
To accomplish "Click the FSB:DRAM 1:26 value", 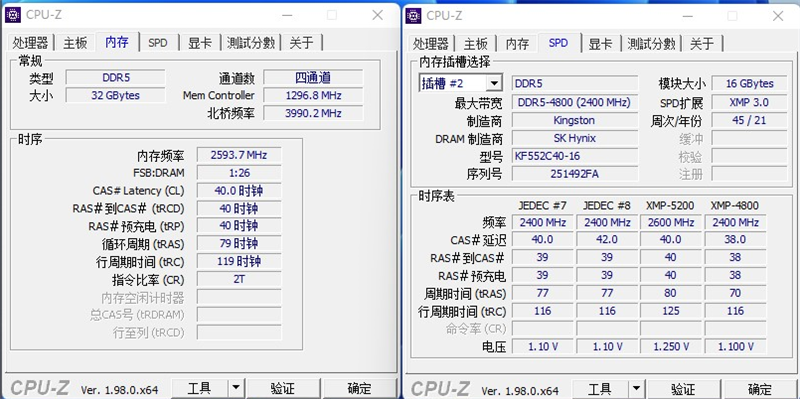I will point(239,173).
